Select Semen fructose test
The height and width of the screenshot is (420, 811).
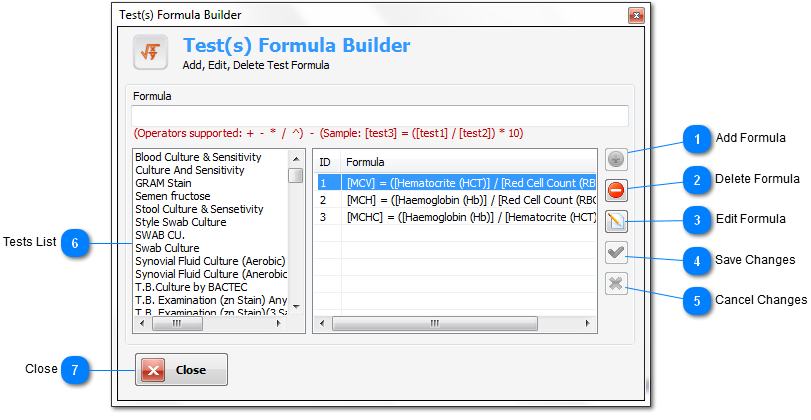[x=173, y=196]
